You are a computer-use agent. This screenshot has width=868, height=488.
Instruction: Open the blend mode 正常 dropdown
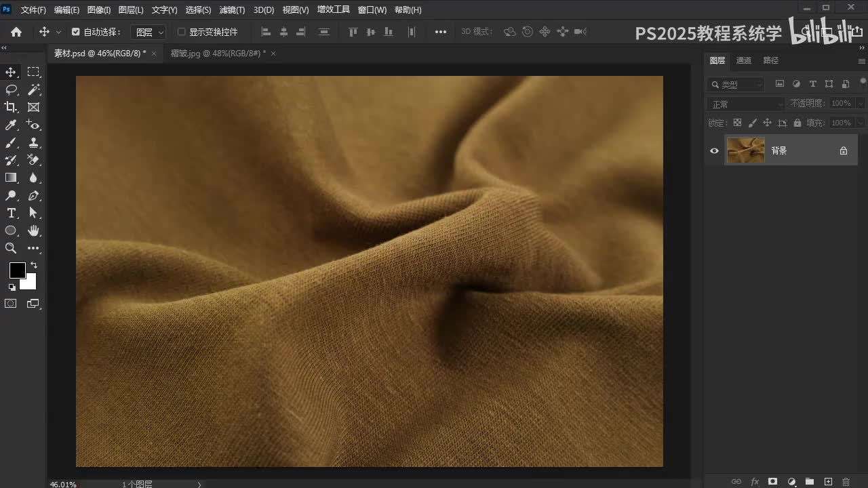point(746,104)
